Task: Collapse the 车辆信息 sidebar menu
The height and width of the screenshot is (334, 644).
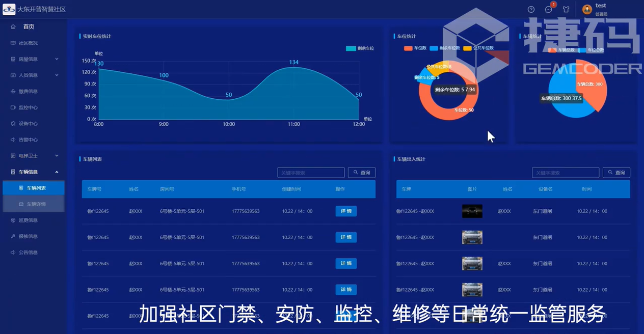Action: click(34, 172)
